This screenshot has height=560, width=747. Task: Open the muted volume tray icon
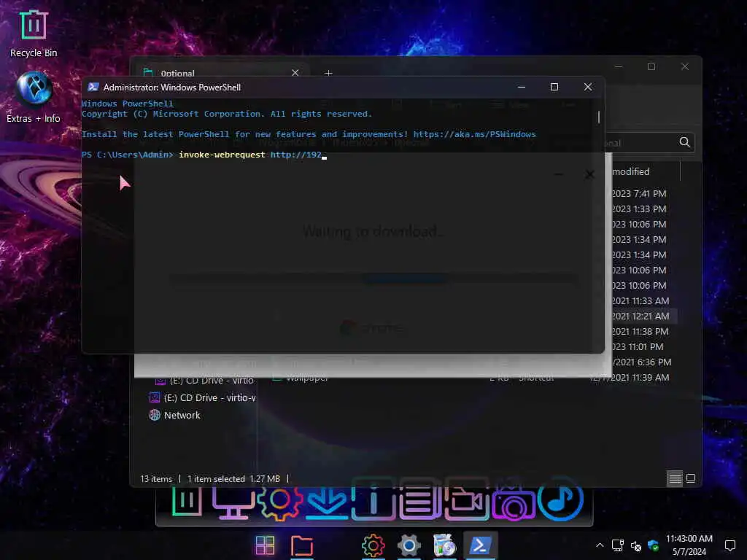click(x=635, y=545)
